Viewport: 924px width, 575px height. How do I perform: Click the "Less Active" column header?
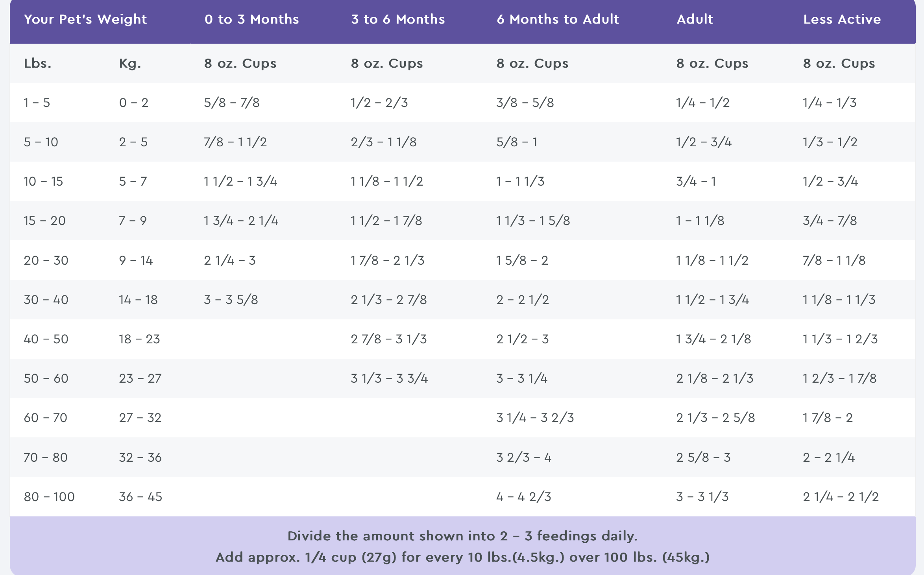[x=842, y=19]
